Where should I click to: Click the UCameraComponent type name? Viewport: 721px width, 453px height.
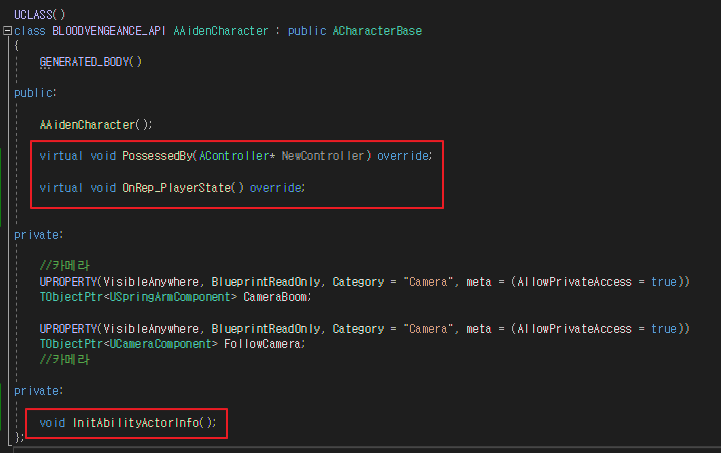point(160,344)
